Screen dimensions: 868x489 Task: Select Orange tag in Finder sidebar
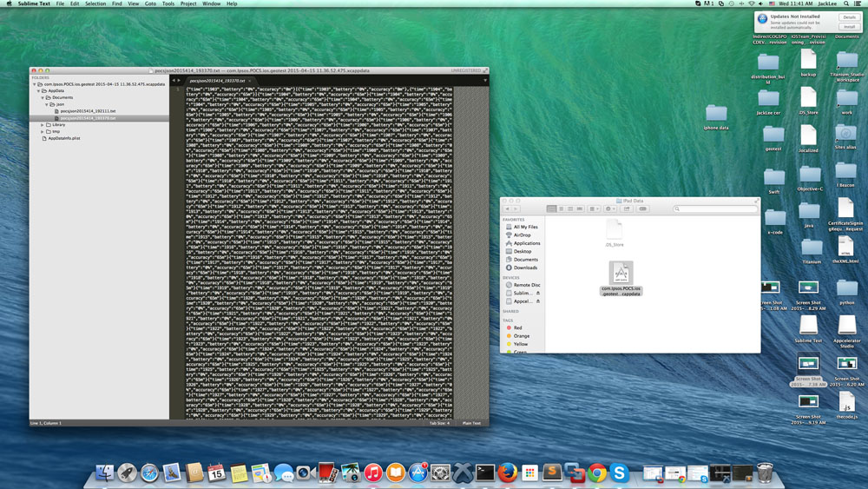point(519,335)
